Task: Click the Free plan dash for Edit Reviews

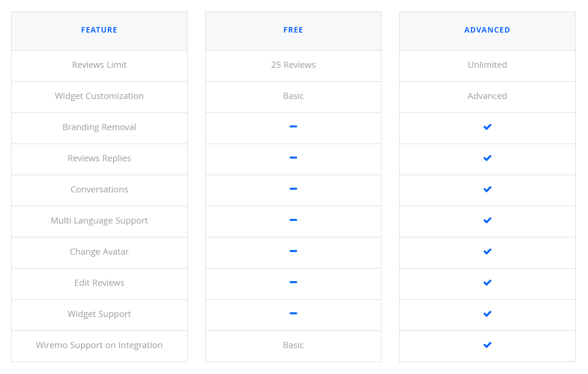Action: coord(293,282)
